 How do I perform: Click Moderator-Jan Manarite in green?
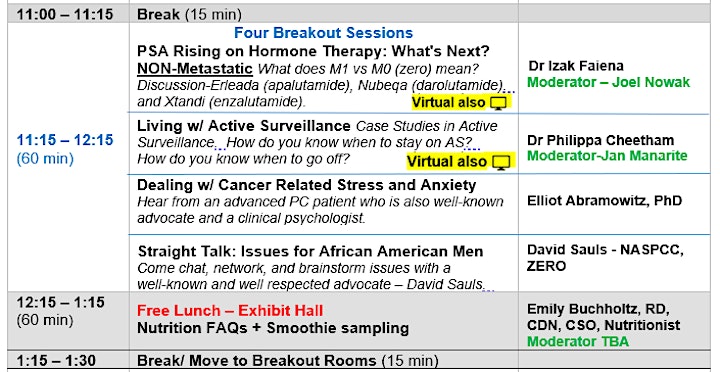(x=607, y=156)
